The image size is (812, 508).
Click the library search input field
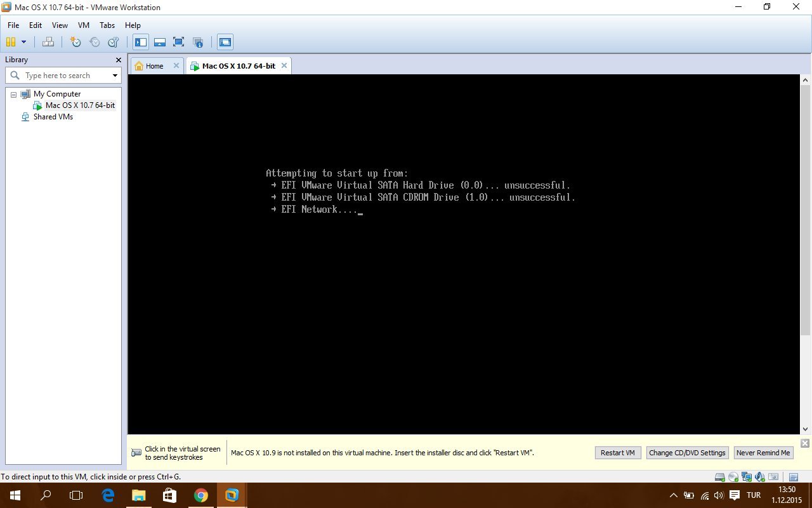tap(65, 76)
